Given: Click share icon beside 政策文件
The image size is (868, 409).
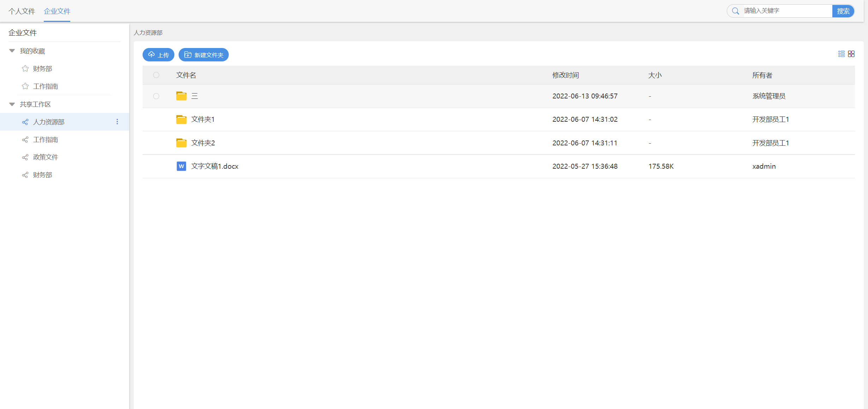Looking at the screenshot, I should pos(25,157).
